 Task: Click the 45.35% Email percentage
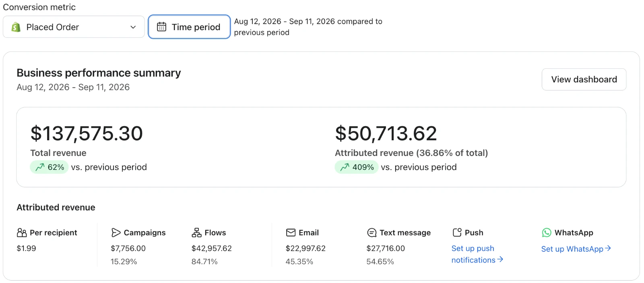click(299, 262)
